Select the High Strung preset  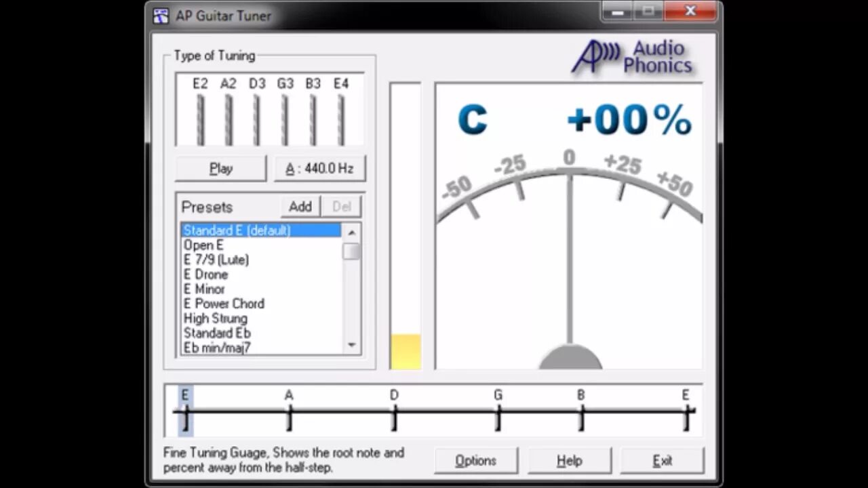262,319
